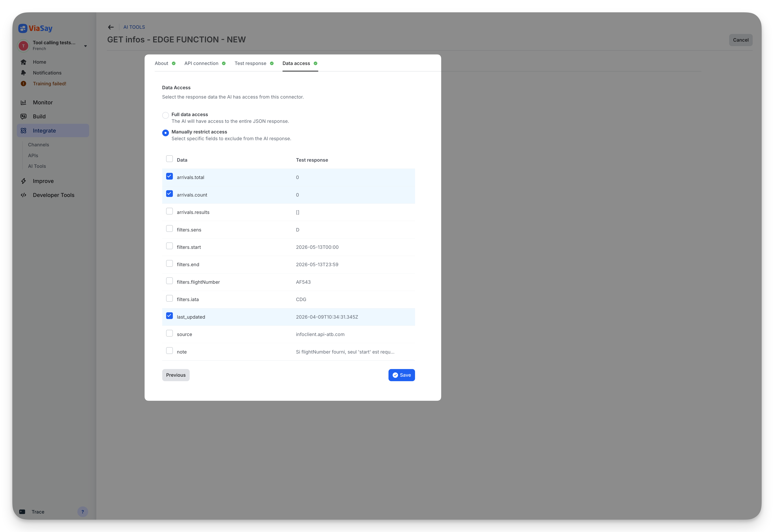
Task: Click the Cancel button
Action: tap(740, 40)
